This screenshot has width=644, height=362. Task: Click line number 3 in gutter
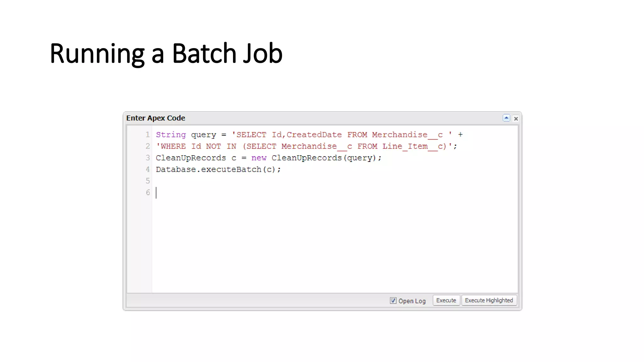pos(147,158)
